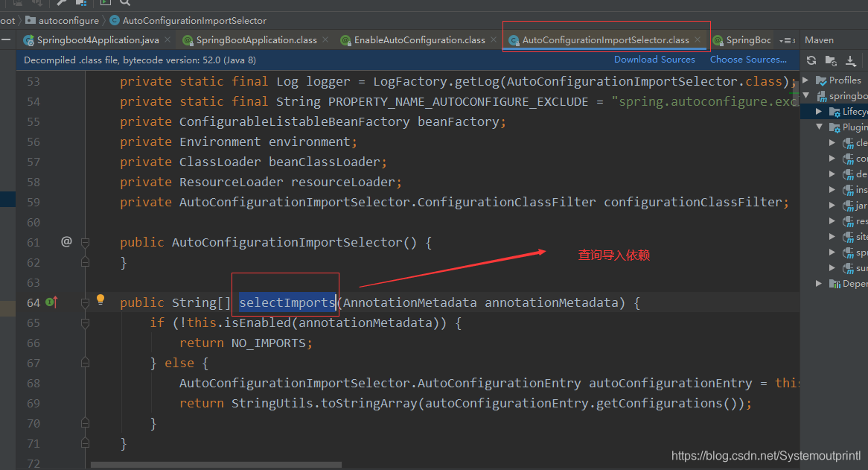This screenshot has height=470, width=868.
Task: Switch to SpringBootApplication.class tab
Action: click(256, 40)
